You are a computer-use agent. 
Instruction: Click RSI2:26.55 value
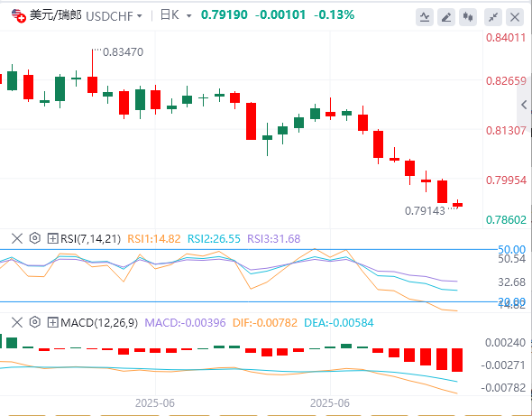tap(214, 239)
